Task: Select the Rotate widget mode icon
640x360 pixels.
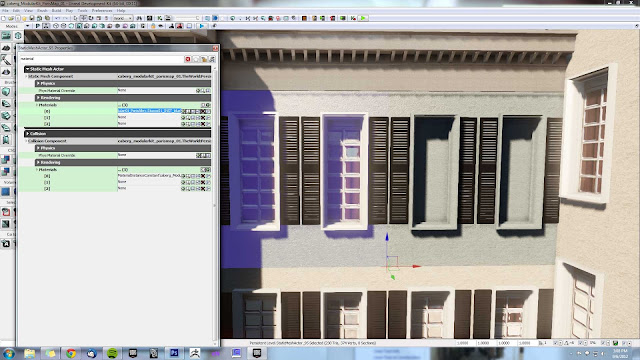Action: [x=91, y=18]
